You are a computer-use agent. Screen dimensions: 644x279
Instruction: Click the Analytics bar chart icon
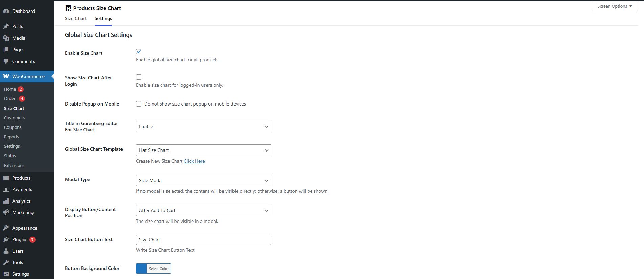click(6, 201)
